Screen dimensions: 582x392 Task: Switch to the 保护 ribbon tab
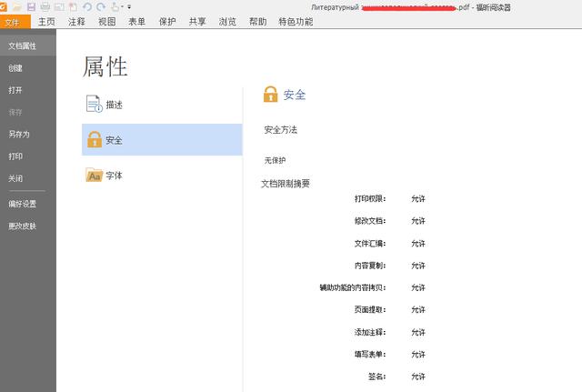click(x=167, y=22)
